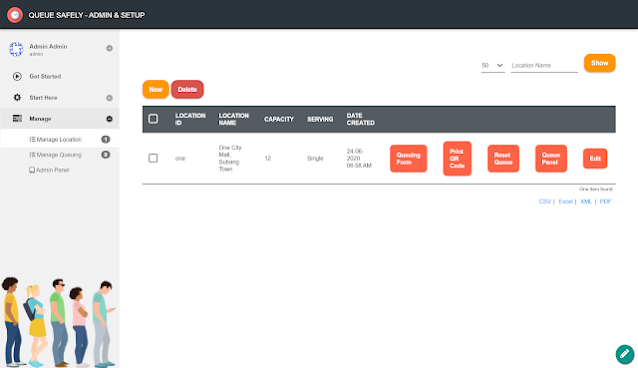Expand the Admin Admin profile menu
The image size is (638, 368).
pyautogui.click(x=109, y=48)
